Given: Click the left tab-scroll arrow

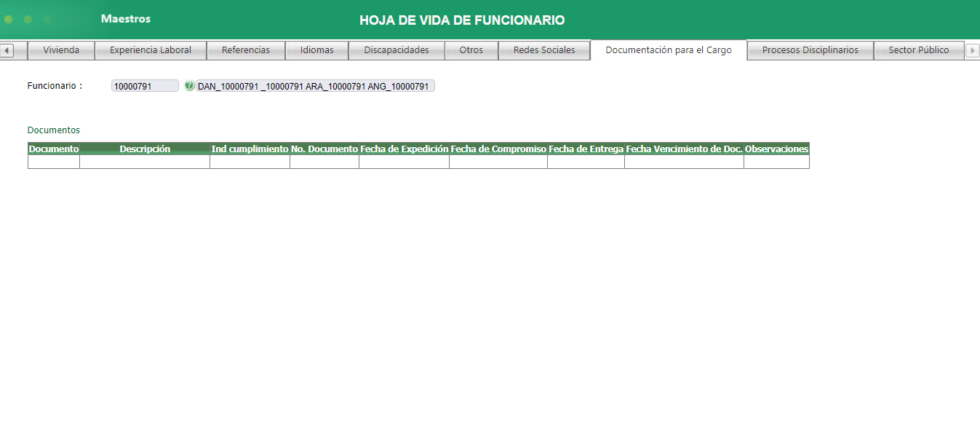Looking at the screenshot, I should [x=7, y=50].
